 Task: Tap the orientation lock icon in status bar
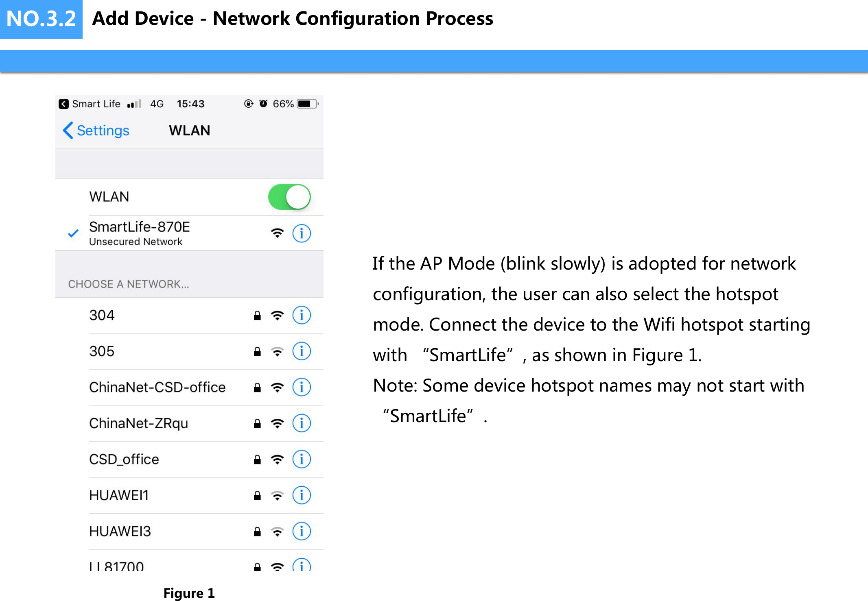pyautogui.click(x=249, y=104)
